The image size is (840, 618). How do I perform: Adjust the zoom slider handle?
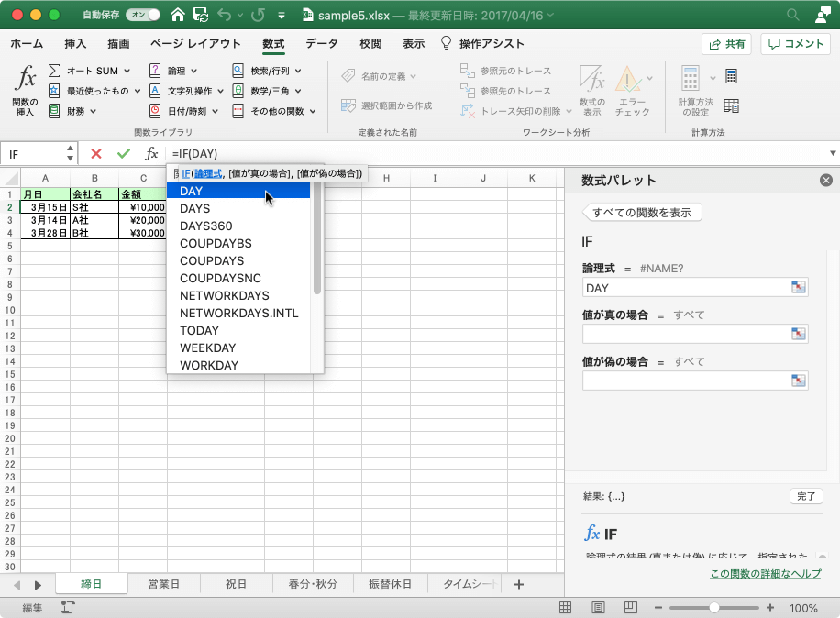click(714, 608)
